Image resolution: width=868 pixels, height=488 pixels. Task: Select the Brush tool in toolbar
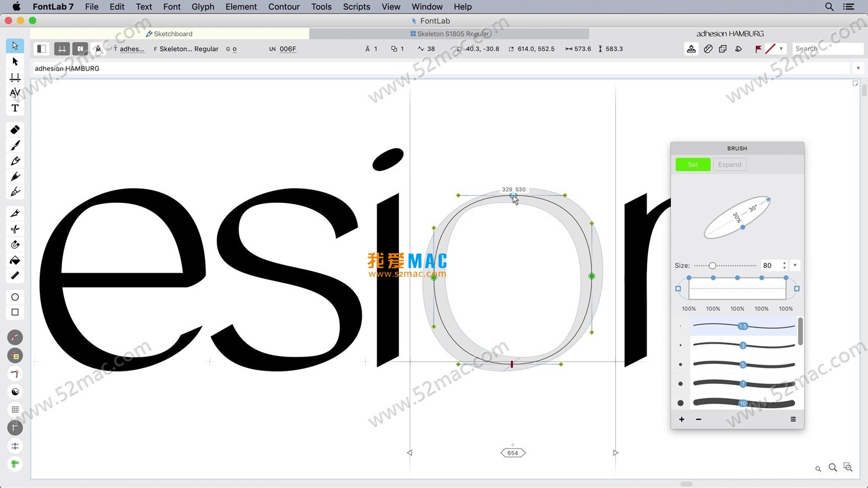click(x=15, y=145)
